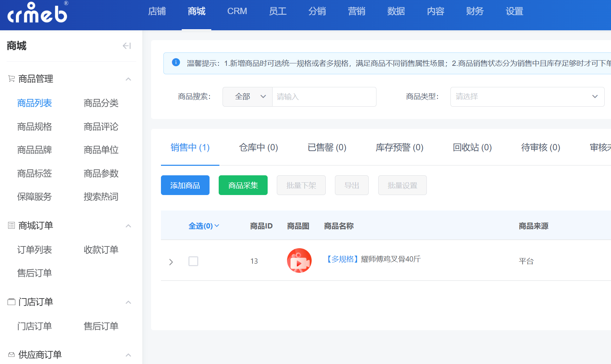Open the 财务 top menu
Screen dimensions: 611x364
click(475, 11)
